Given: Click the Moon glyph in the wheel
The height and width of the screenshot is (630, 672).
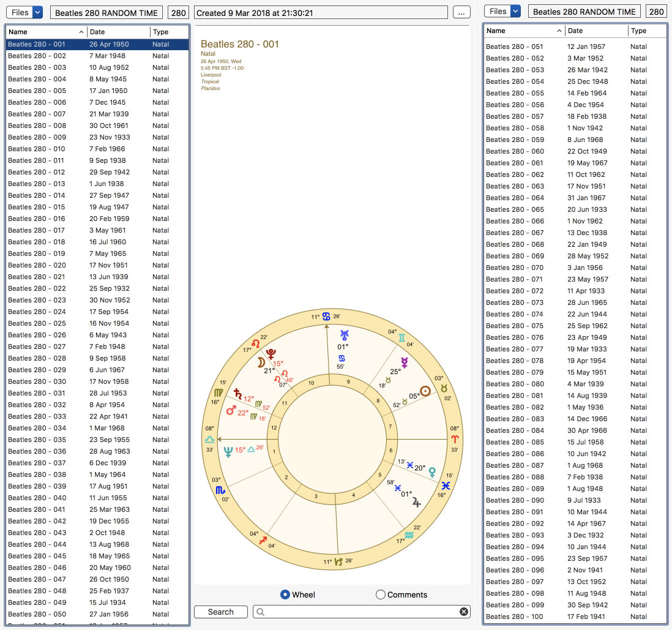Looking at the screenshot, I should (x=261, y=363).
